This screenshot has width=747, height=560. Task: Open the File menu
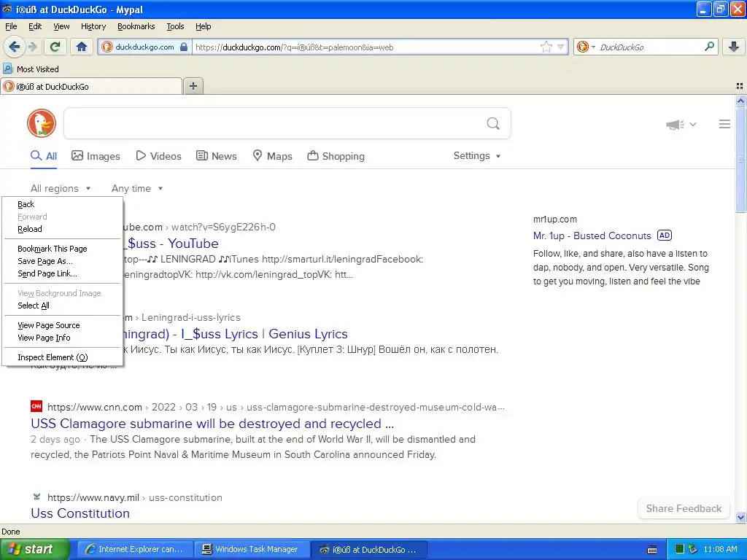tap(11, 26)
